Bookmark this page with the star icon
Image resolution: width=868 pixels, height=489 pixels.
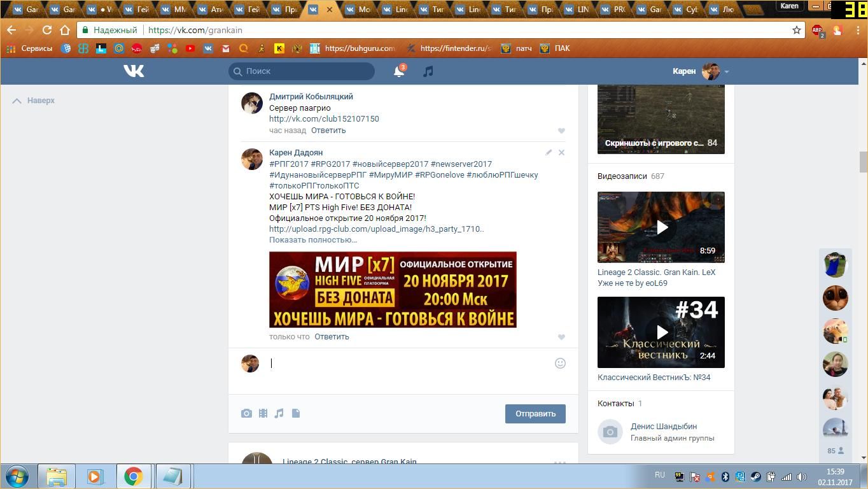pos(796,30)
